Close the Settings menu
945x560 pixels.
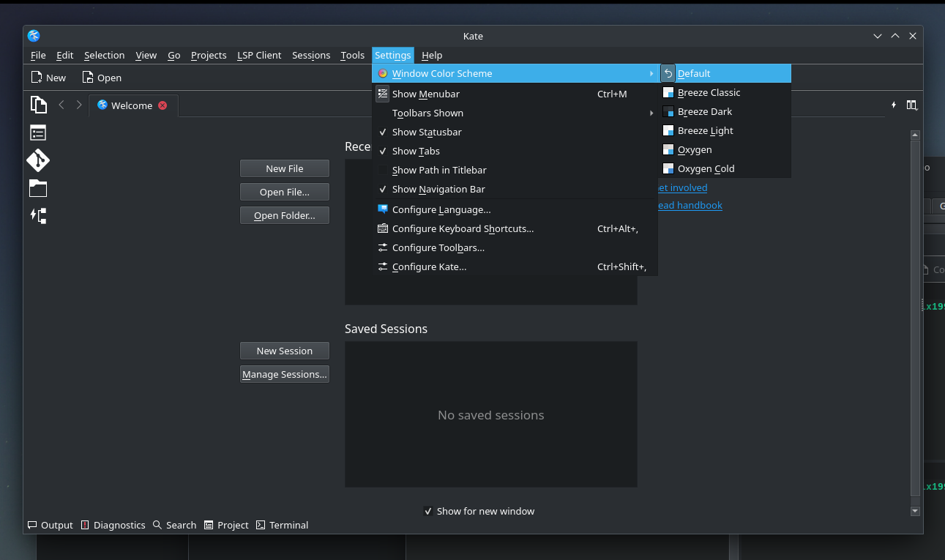coord(393,55)
